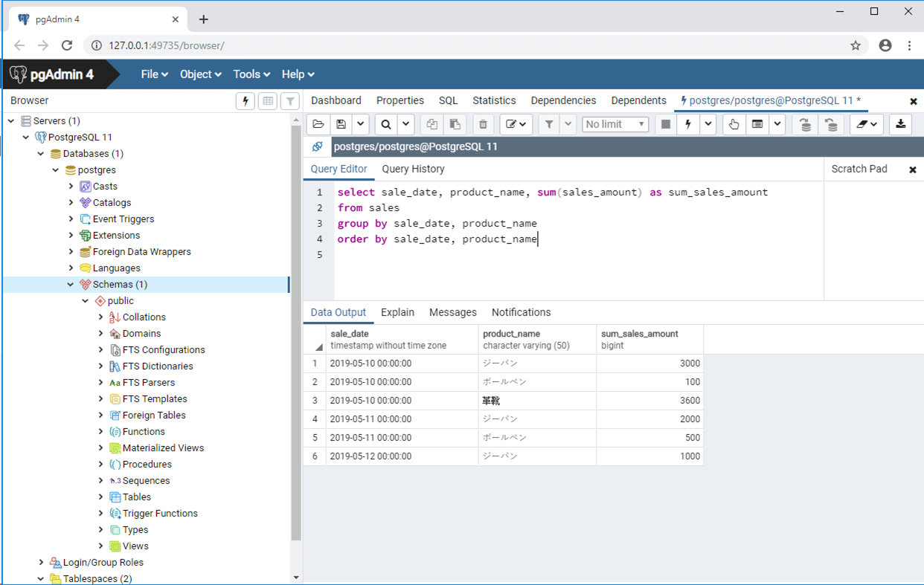Close the Scratch Pad panel
The image size is (924, 585).
pyautogui.click(x=913, y=169)
